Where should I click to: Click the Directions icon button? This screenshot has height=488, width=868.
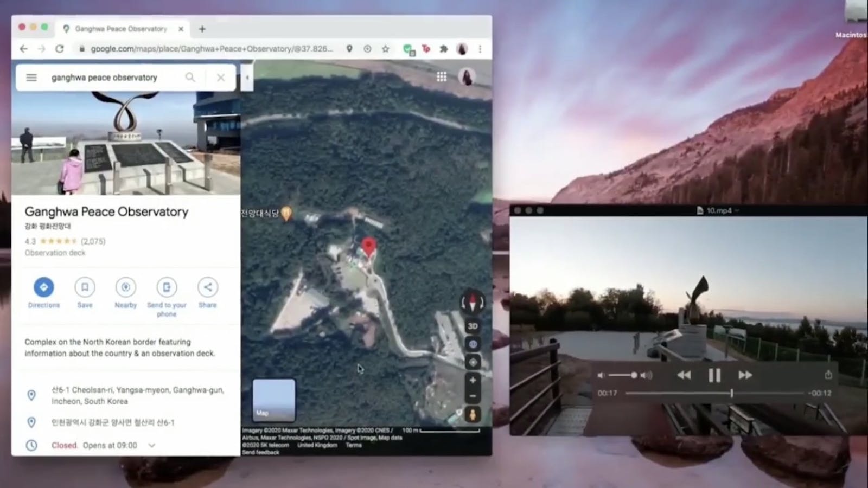[x=44, y=287]
